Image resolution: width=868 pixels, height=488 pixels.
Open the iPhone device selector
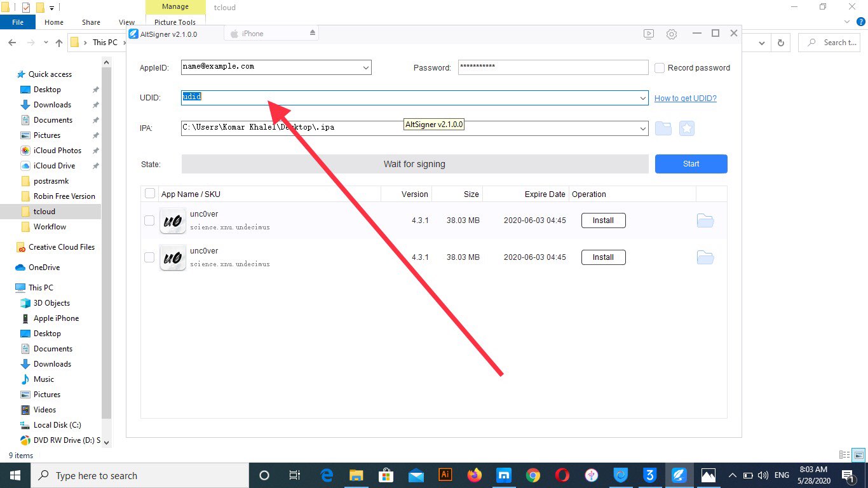coord(271,34)
